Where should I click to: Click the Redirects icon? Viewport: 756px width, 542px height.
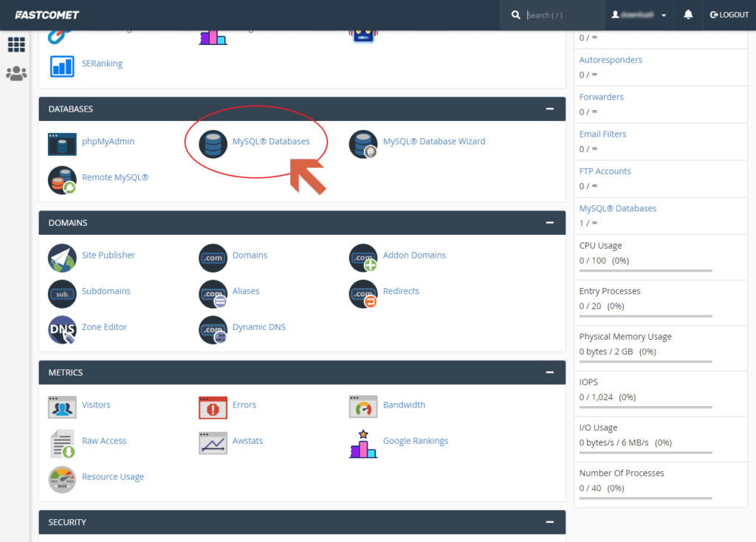point(363,294)
